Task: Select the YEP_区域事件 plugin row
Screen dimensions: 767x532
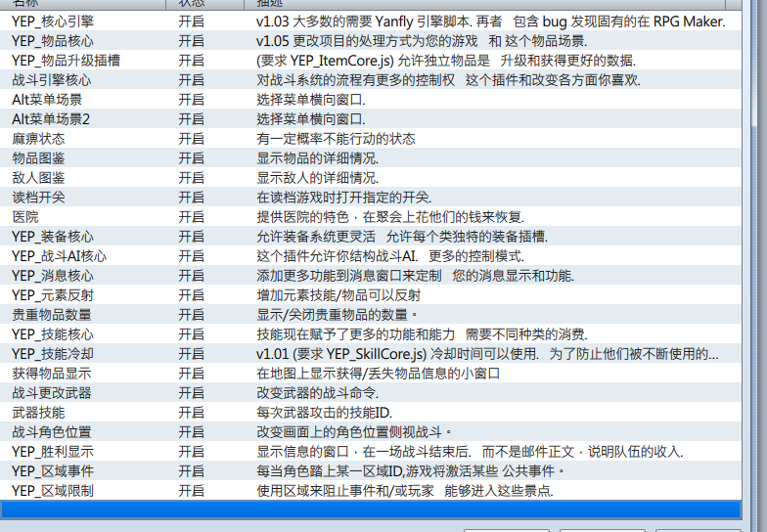Action: 371,471
